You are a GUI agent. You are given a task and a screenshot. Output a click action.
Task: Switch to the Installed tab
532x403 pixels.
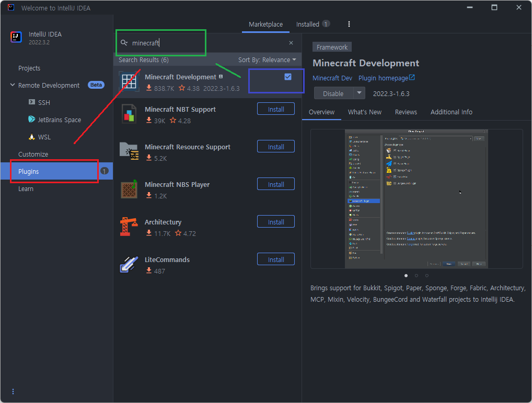click(x=308, y=25)
